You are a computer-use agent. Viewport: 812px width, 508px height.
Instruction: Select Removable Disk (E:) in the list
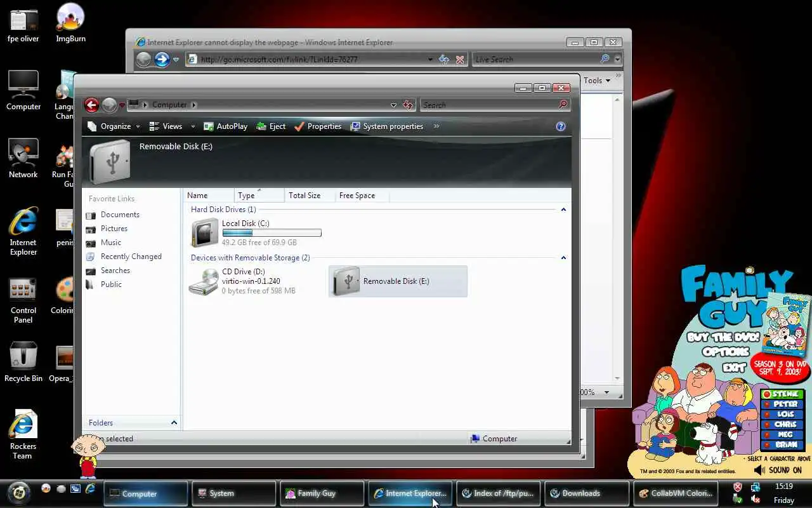(x=398, y=281)
